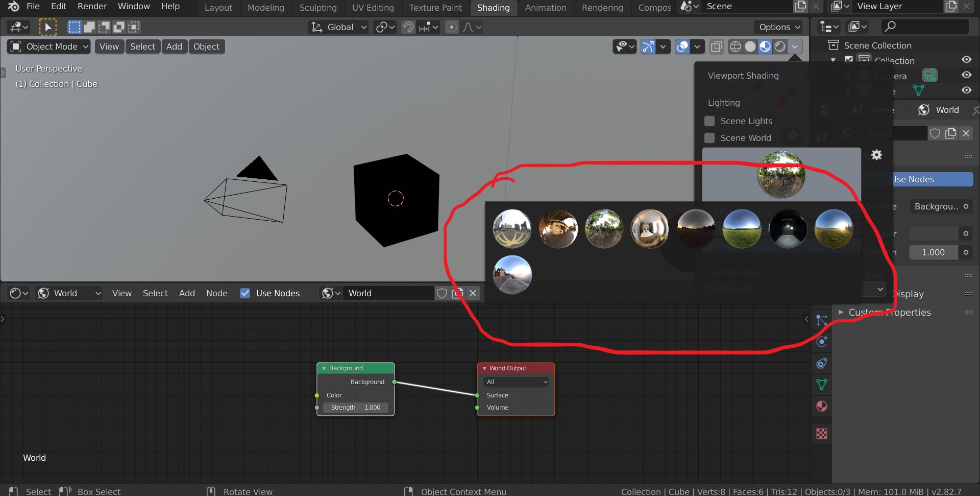Open the Physics properties tab

click(x=821, y=342)
